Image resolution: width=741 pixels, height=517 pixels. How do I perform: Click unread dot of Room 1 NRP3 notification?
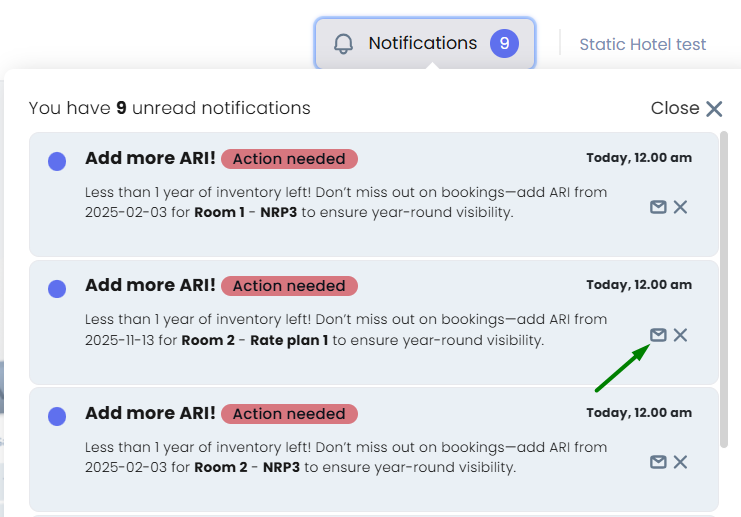pos(57,161)
